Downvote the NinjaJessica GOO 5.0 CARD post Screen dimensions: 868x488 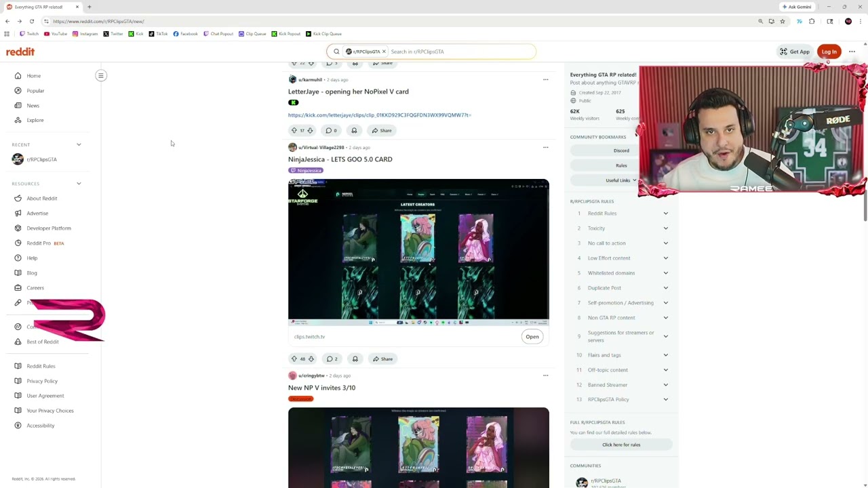click(x=311, y=359)
